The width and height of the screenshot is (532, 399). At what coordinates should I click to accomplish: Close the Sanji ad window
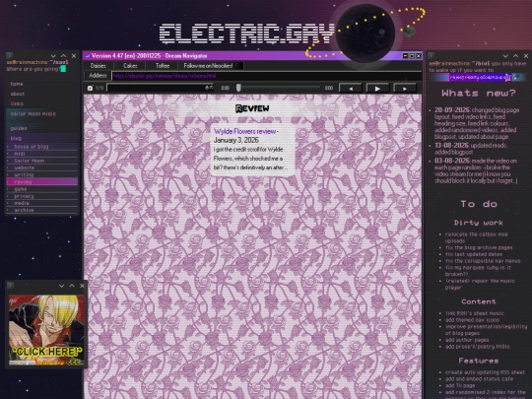click(82, 286)
